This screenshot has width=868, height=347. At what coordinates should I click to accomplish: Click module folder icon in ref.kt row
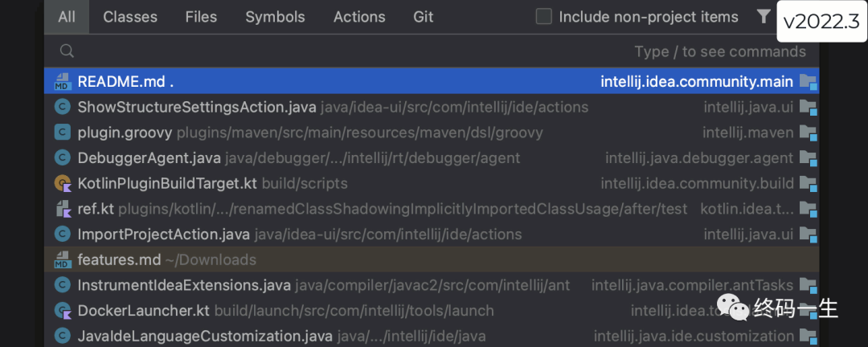[x=809, y=210]
